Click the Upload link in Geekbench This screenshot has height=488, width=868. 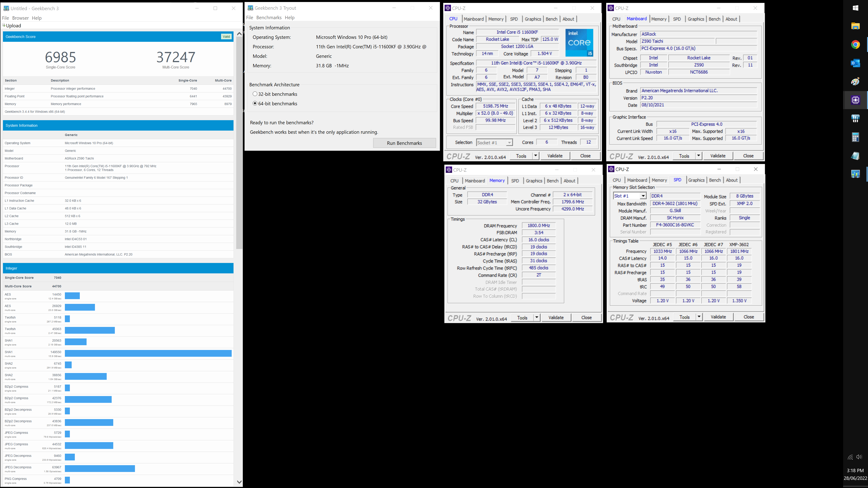pyautogui.click(x=14, y=26)
